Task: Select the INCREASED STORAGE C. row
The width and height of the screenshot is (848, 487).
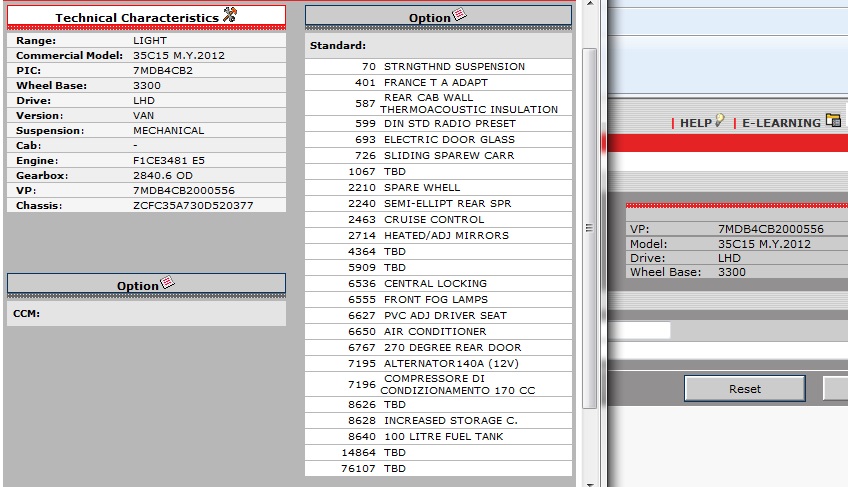Action: pyautogui.click(x=439, y=420)
